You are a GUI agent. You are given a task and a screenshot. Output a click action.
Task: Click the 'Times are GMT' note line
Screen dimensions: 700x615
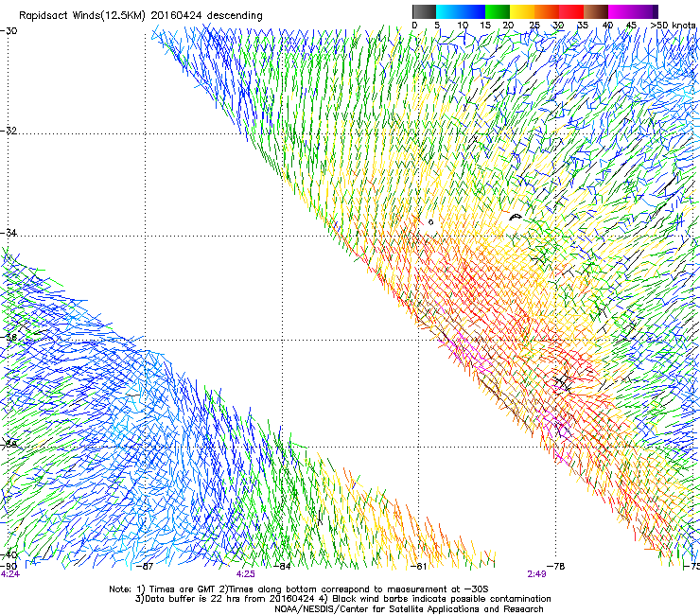pos(299,589)
